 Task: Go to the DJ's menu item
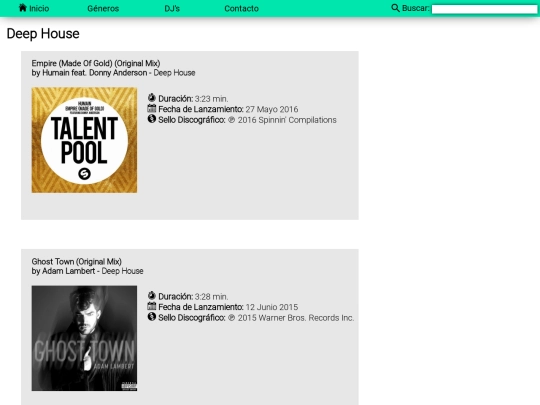(172, 9)
